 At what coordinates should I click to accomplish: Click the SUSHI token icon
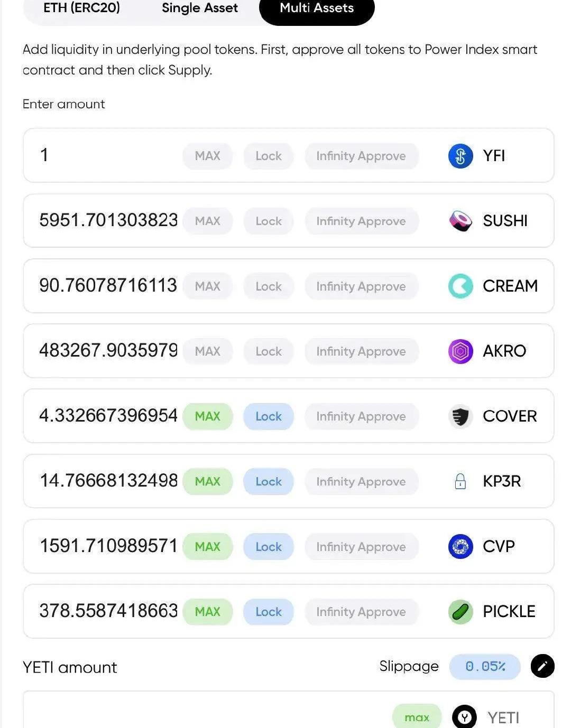pos(460,221)
